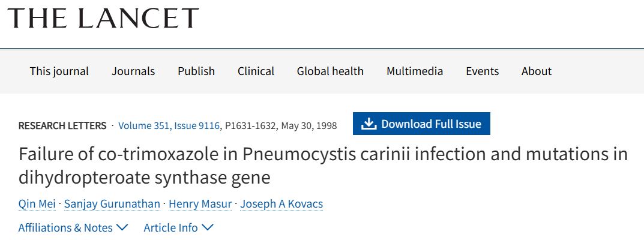Expand the Affiliations & Notes chevron
644x240 pixels.
pyautogui.click(x=122, y=227)
